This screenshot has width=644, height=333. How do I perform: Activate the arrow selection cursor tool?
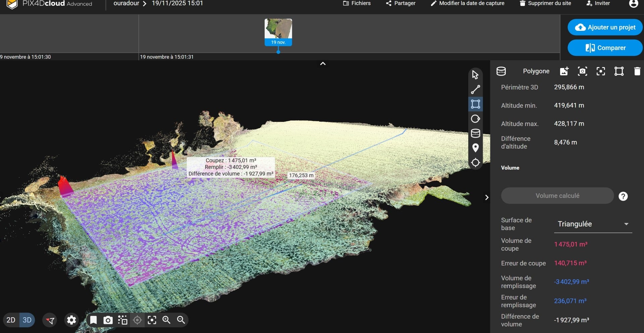(475, 75)
